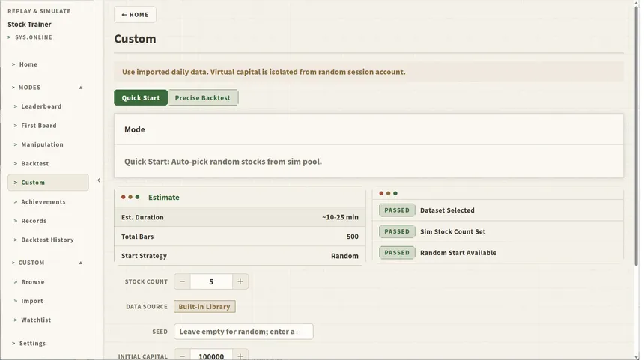
Task: Select Custom in the sidebar
Action: point(48,183)
